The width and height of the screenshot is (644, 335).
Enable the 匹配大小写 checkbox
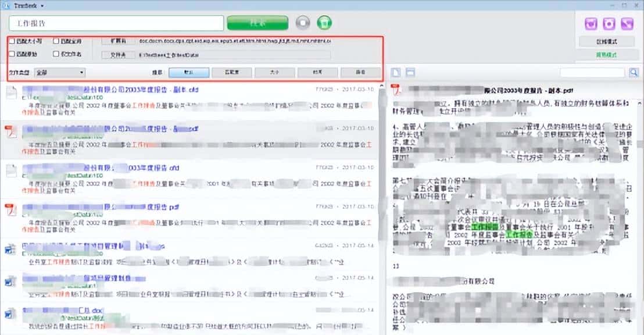pyautogui.click(x=12, y=42)
